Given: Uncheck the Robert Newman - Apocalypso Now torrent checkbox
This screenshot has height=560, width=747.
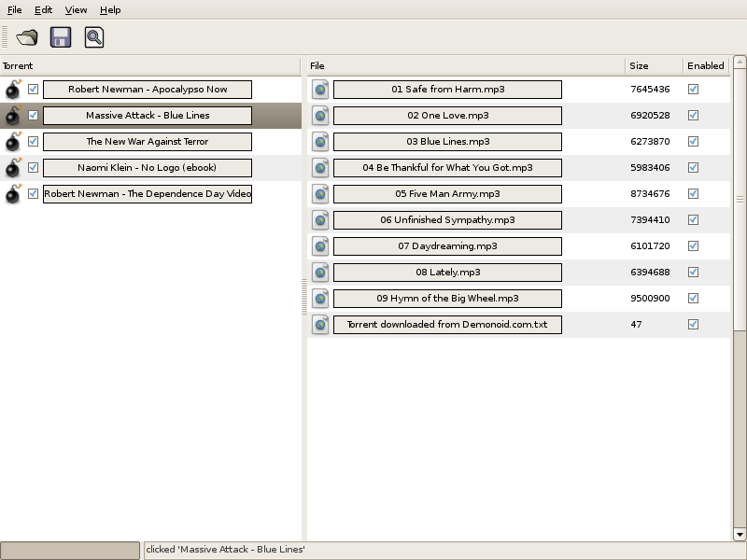Looking at the screenshot, I should pyautogui.click(x=33, y=89).
